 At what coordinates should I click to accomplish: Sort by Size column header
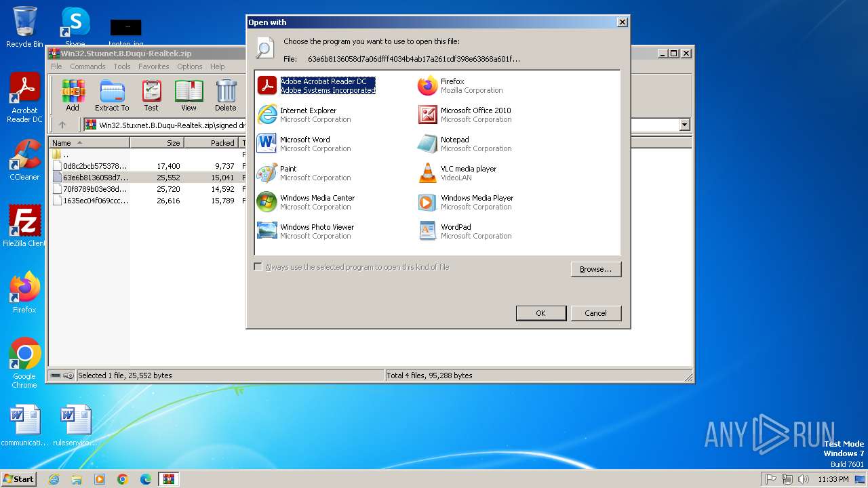click(157, 143)
